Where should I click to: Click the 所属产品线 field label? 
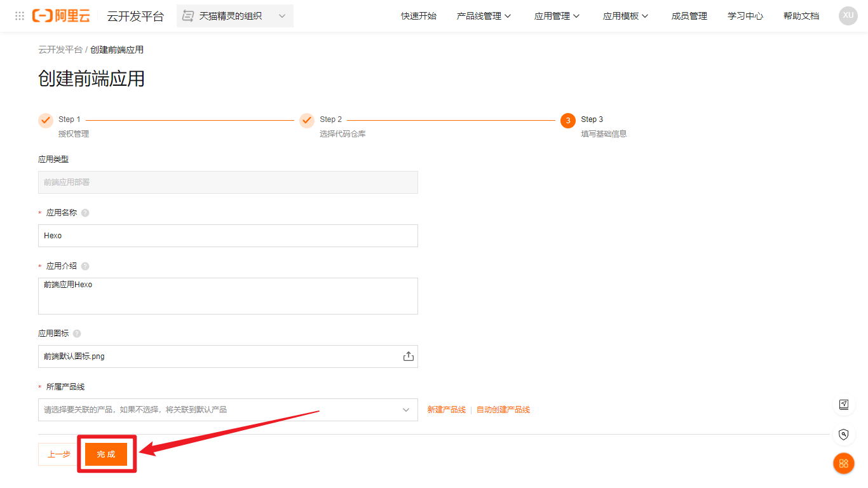coord(65,387)
